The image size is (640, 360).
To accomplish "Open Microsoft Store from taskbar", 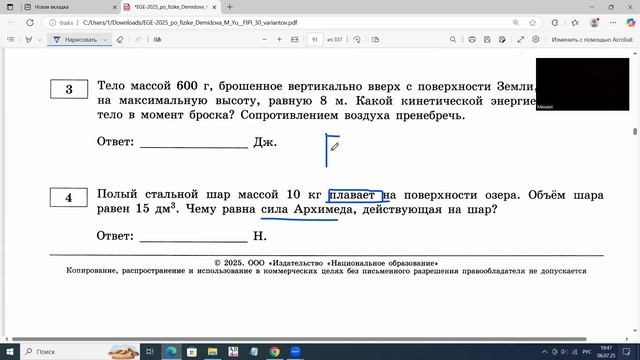I will [192, 351].
